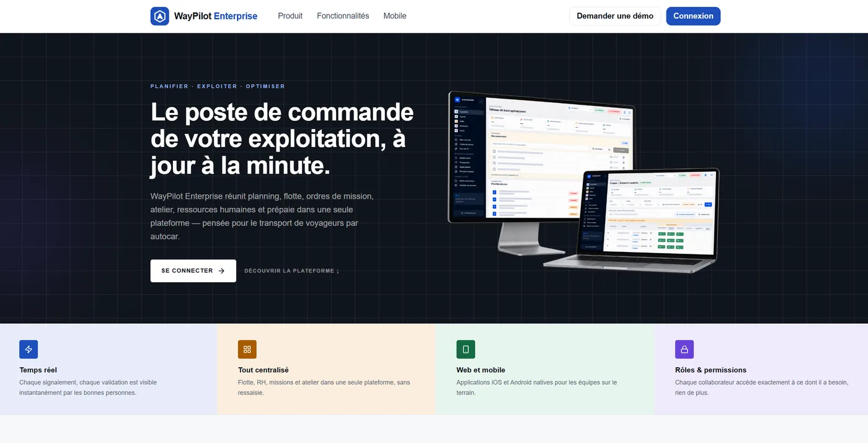Click the PLANIFIER · EXPLOITER · OPTIMISER tagline

coord(218,86)
